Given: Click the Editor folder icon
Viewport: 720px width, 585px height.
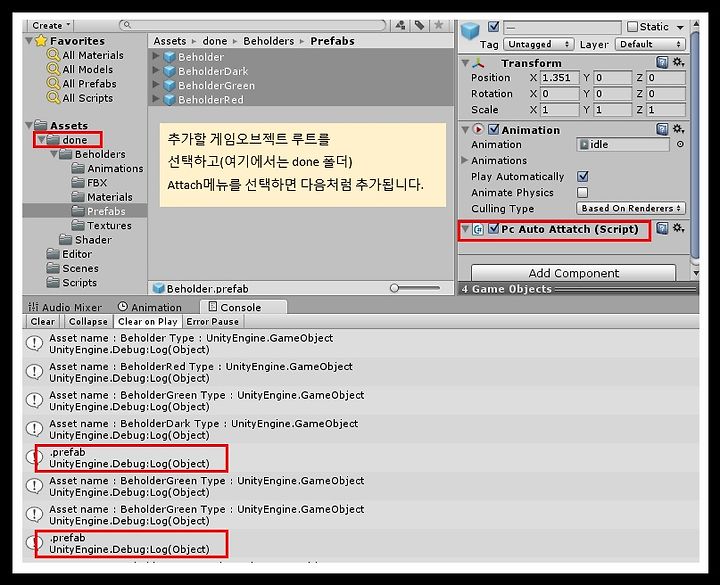Looking at the screenshot, I should 53,254.
